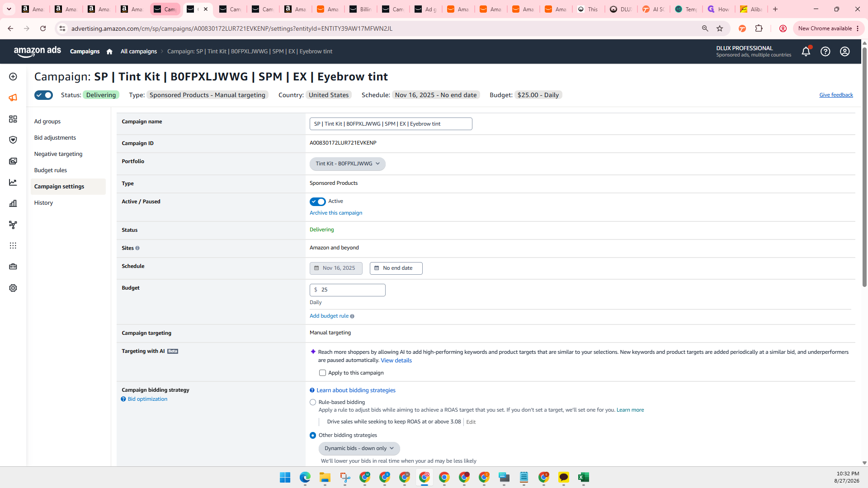The height and width of the screenshot is (488, 868).
Task: Open Ad groups in side menu
Action: pos(47,122)
